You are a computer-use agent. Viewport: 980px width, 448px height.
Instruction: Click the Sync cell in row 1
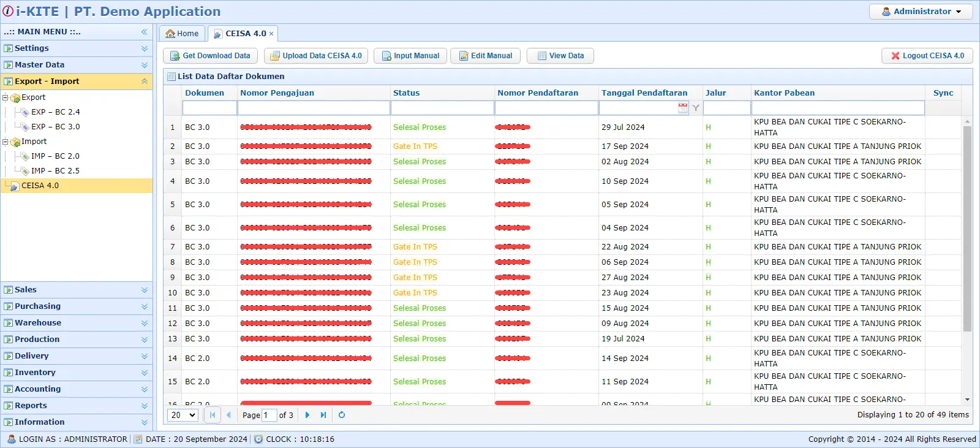[x=943, y=127]
